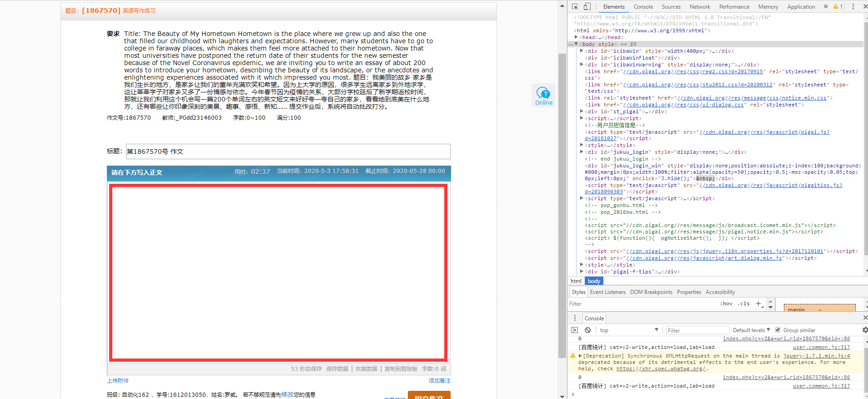Image resolution: width=868 pixels, height=399 pixels.
Task: Submit the essay with orange 提交作文 button
Action: (429, 395)
